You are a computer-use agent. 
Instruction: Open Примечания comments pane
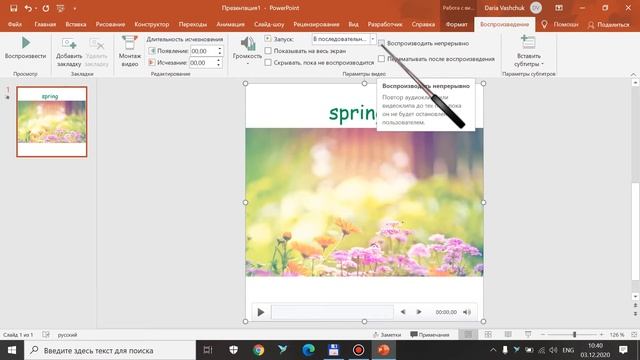[x=430, y=335]
